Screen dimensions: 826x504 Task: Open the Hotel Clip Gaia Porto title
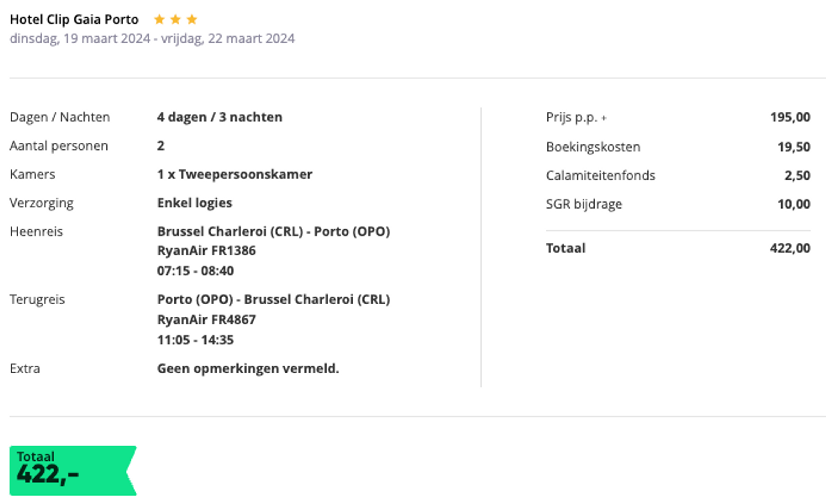[x=74, y=19]
